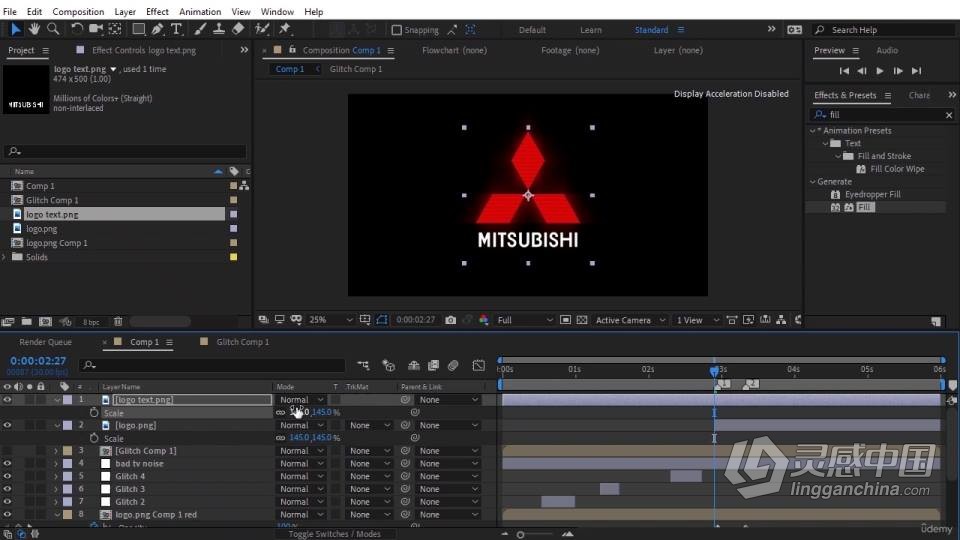
Task: Open the Animation menu
Action: pos(200,12)
